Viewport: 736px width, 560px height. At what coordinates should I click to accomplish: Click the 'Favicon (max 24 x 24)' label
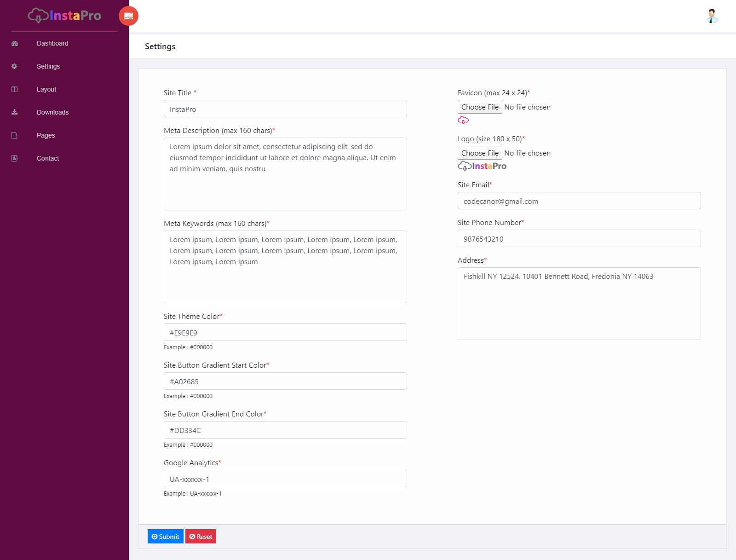[x=494, y=93]
